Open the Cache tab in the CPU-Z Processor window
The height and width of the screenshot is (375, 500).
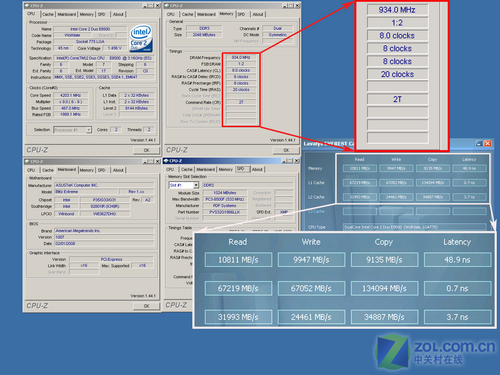coord(48,14)
